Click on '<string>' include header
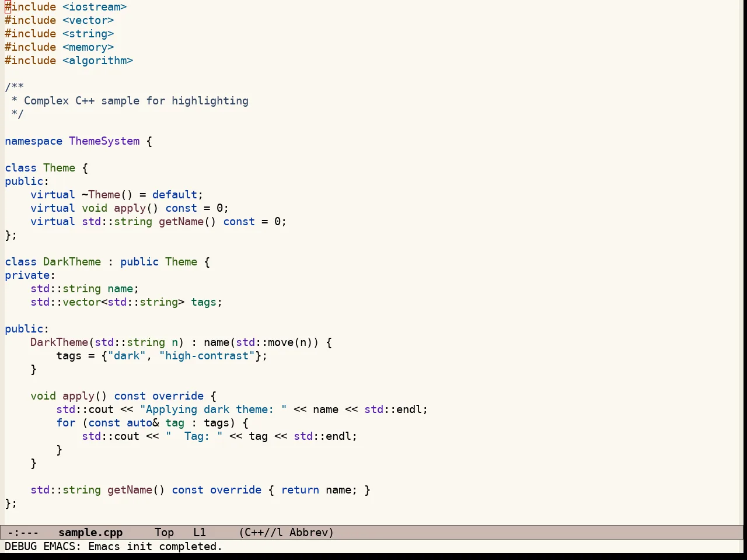The height and width of the screenshot is (560, 747). pos(88,34)
